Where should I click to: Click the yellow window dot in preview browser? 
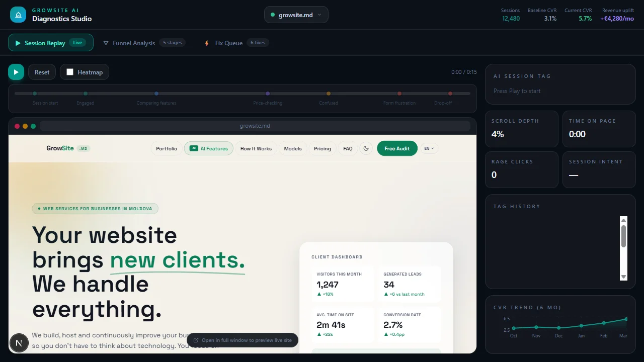[x=25, y=126]
